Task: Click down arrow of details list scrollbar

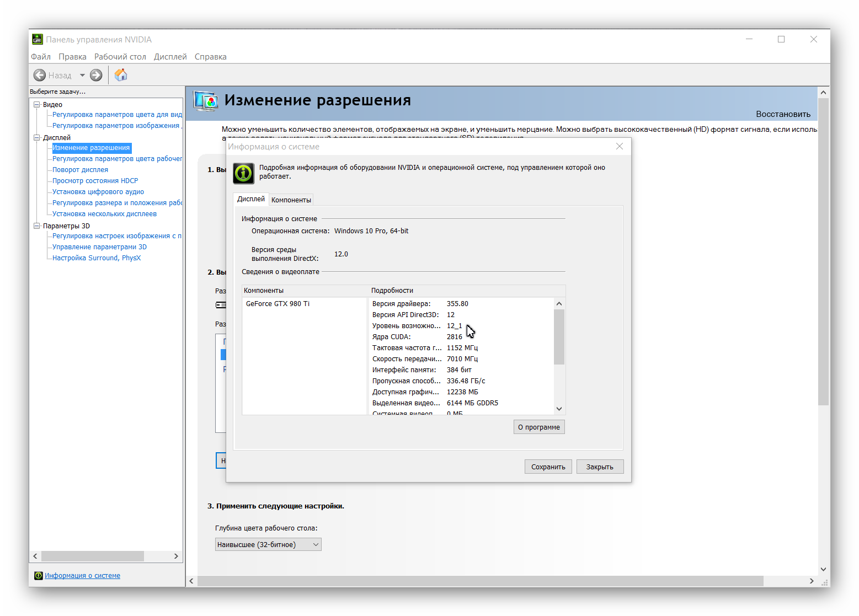Action: point(559,409)
